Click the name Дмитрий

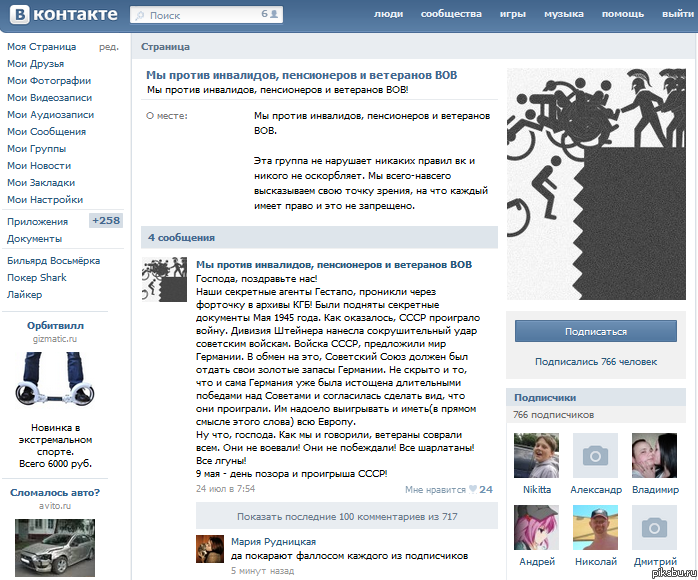coord(655,562)
